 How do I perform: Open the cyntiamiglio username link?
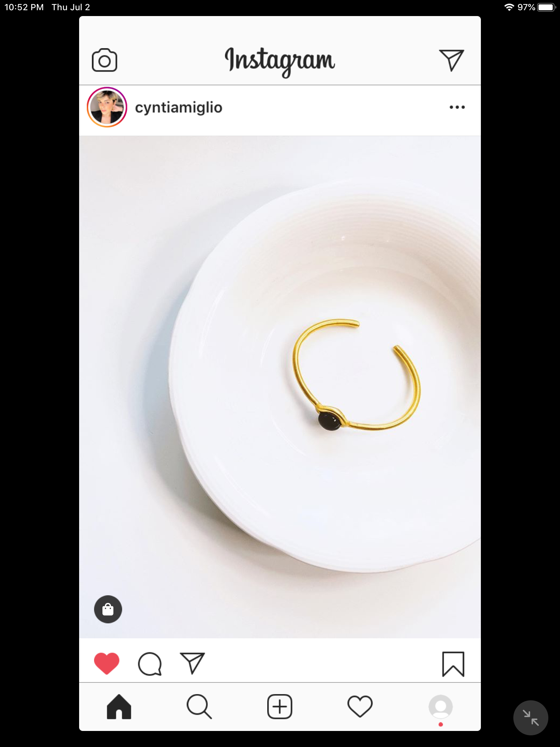[x=179, y=108]
